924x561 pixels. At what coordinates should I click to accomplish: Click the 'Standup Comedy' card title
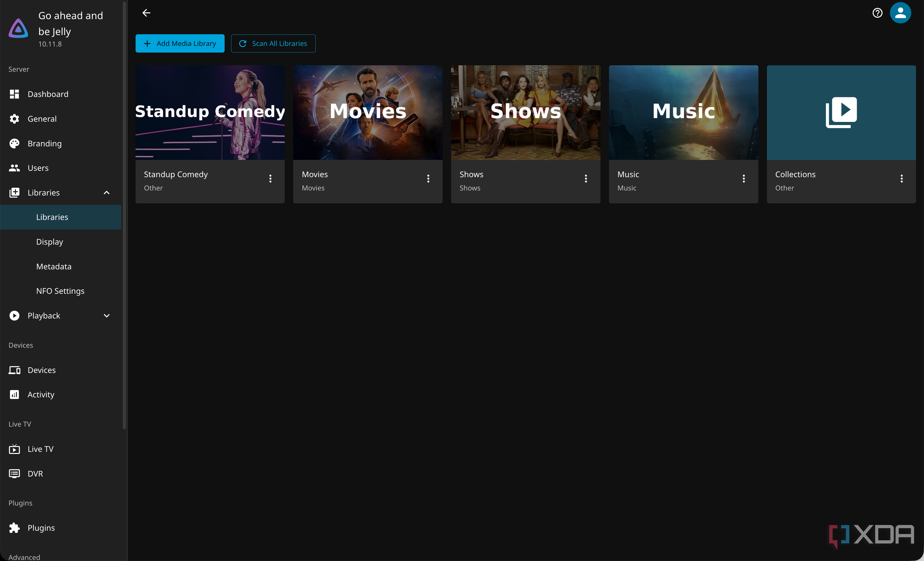pos(175,174)
